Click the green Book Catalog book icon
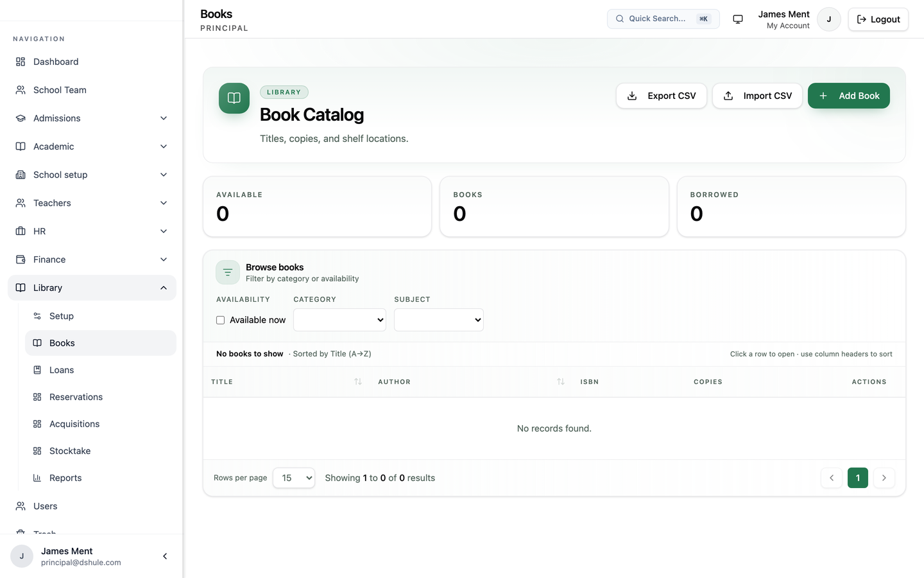Viewport: 924px width, 578px height. tap(234, 98)
